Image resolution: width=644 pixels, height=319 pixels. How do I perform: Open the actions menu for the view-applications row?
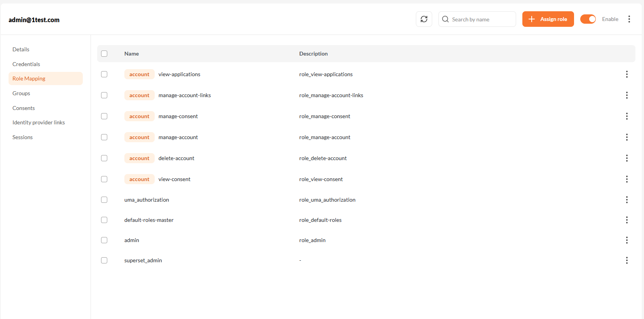pos(627,74)
